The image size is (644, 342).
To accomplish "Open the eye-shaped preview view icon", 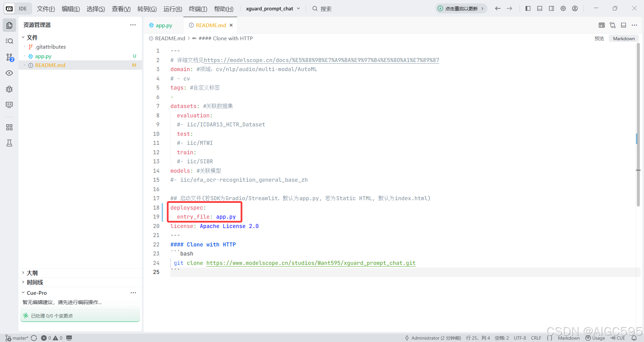I will 9,73.
